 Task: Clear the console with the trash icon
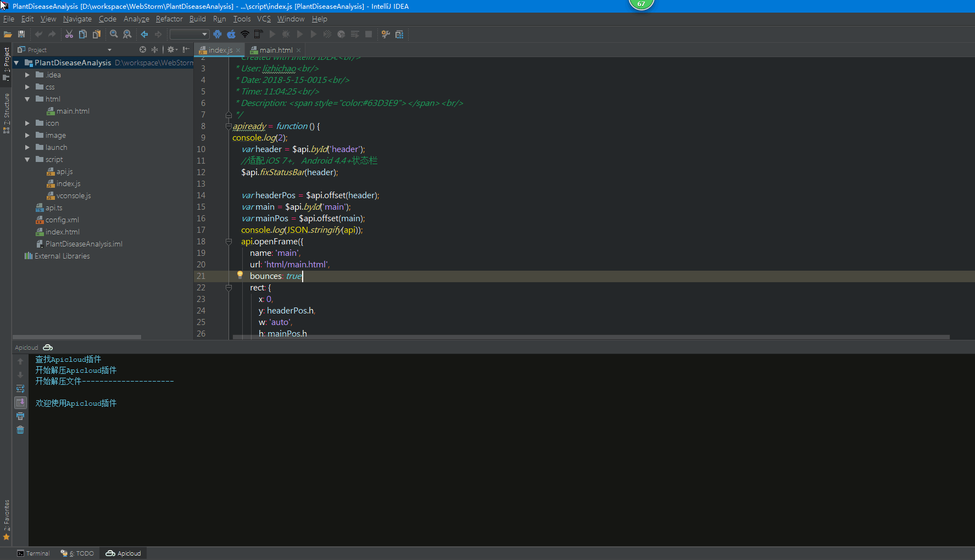point(20,430)
